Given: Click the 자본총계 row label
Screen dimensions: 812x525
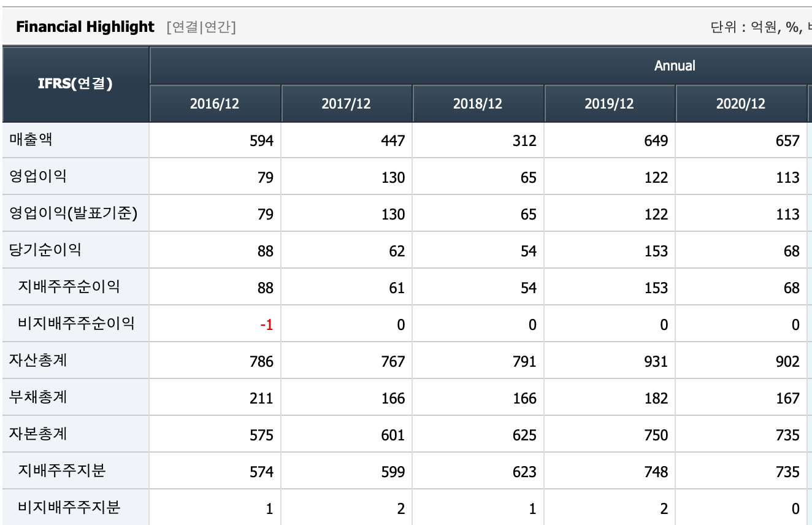Looking at the screenshot, I should (x=38, y=434).
